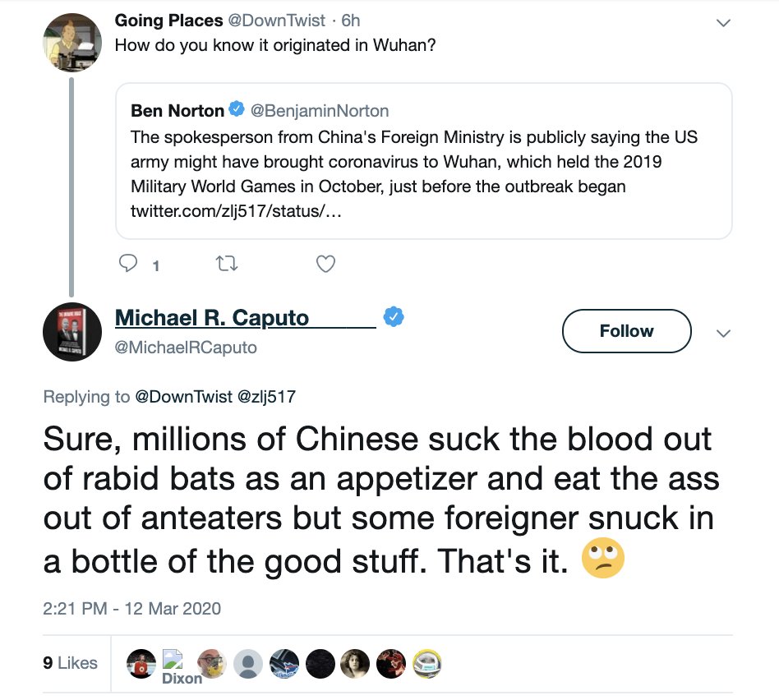Open the @DownTwist mention in reply line

[x=183, y=397]
